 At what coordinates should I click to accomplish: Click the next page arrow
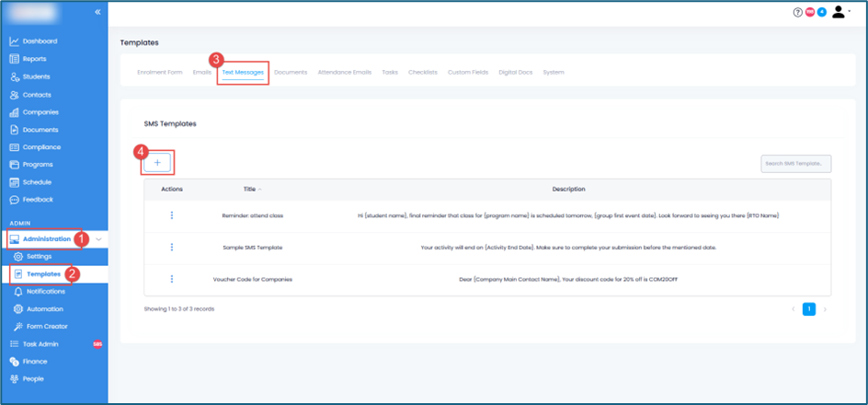(x=825, y=309)
